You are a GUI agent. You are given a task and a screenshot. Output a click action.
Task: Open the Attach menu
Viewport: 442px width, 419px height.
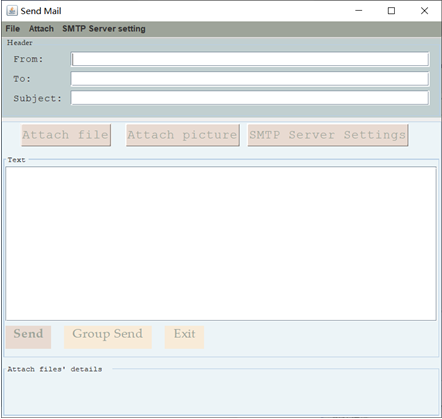[x=41, y=29]
